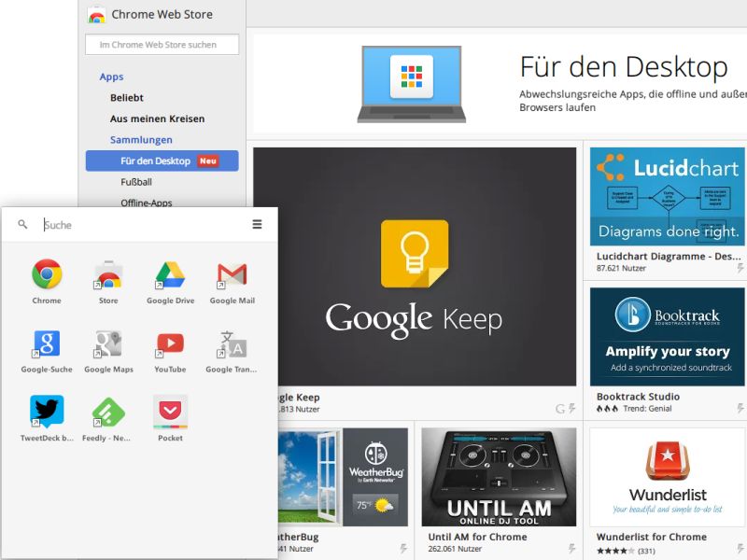This screenshot has width=747, height=560.
Task: Open the Wunderlist app thumbnail
Action: point(667,477)
